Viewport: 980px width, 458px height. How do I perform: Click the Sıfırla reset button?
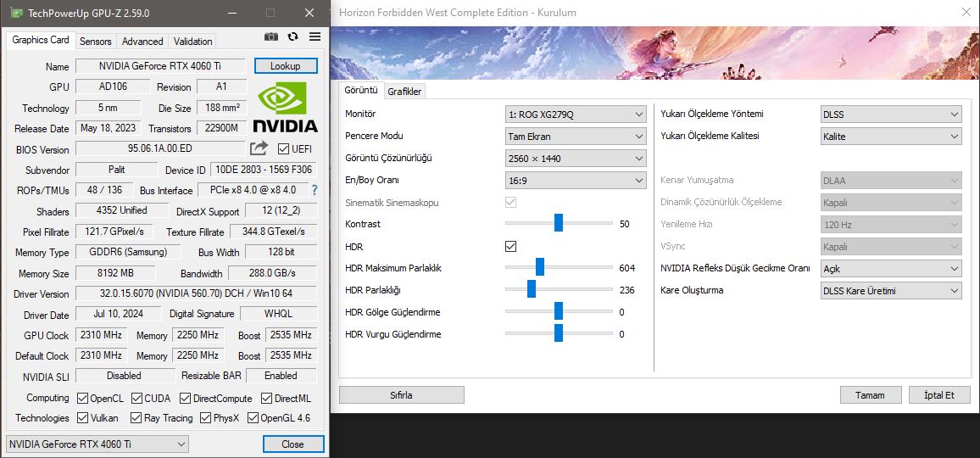pyautogui.click(x=401, y=394)
